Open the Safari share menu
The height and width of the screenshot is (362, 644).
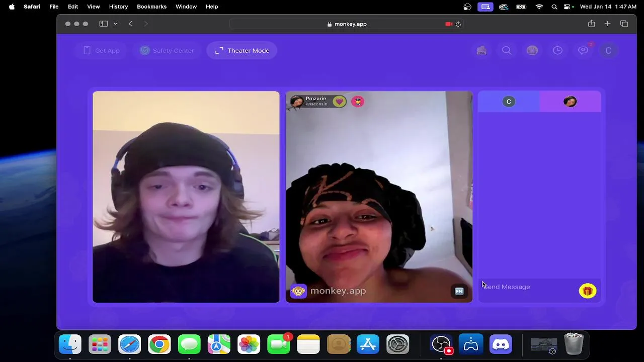[591, 24]
